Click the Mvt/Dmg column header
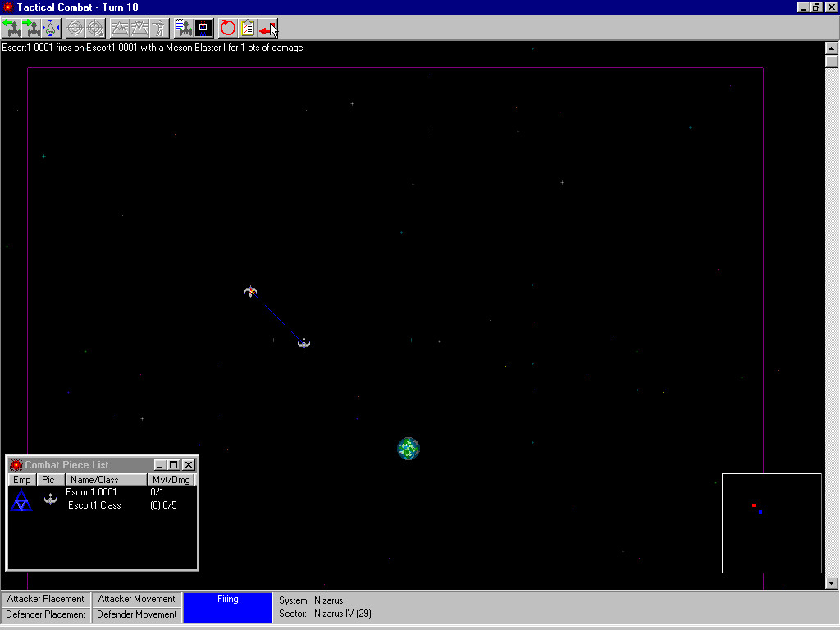This screenshot has width=840, height=630. click(171, 479)
